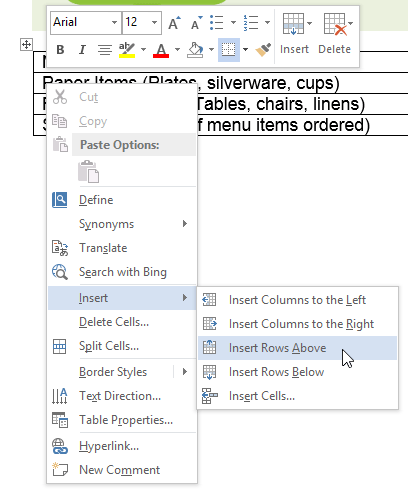Increase font size with Grow Font
The height and width of the screenshot is (490, 408).
[174, 23]
